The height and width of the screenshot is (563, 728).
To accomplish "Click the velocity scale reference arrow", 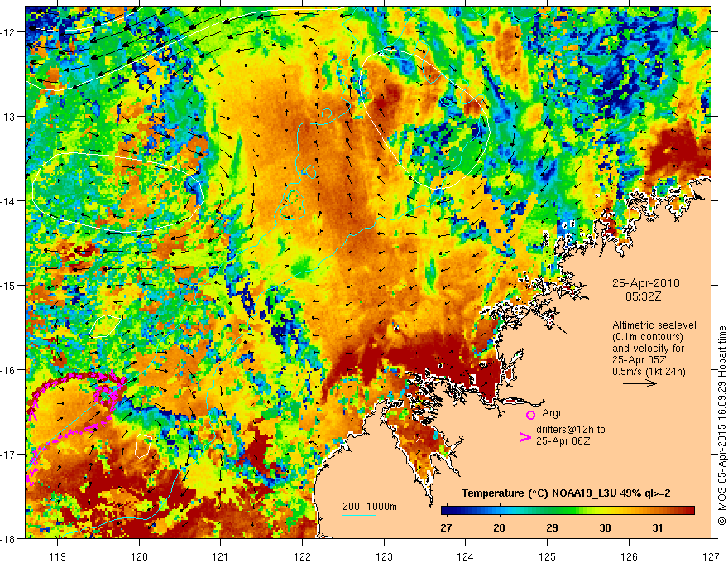I will coord(639,383).
